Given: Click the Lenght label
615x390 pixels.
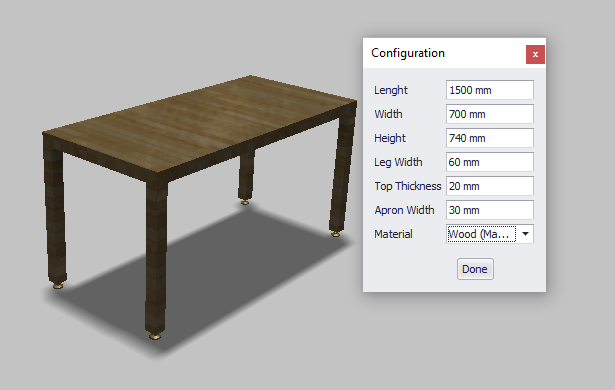Looking at the screenshot, I should (391, 90).
